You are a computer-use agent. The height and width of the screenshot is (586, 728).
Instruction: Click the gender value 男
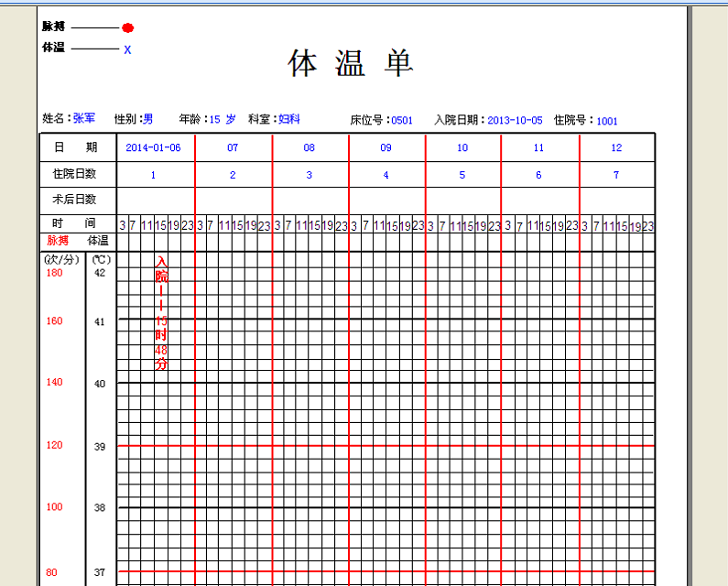147,119
